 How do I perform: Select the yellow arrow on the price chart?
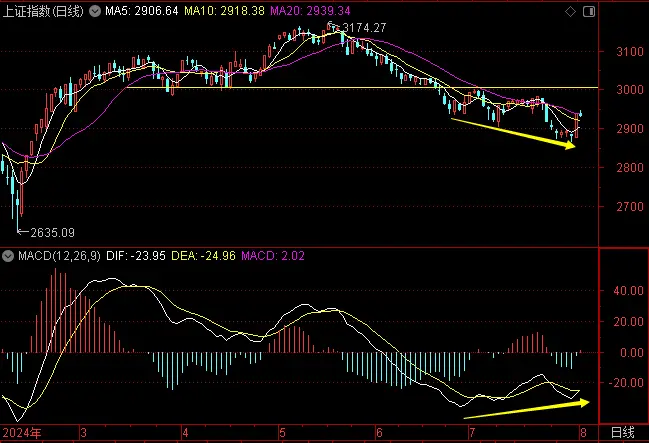514,133
